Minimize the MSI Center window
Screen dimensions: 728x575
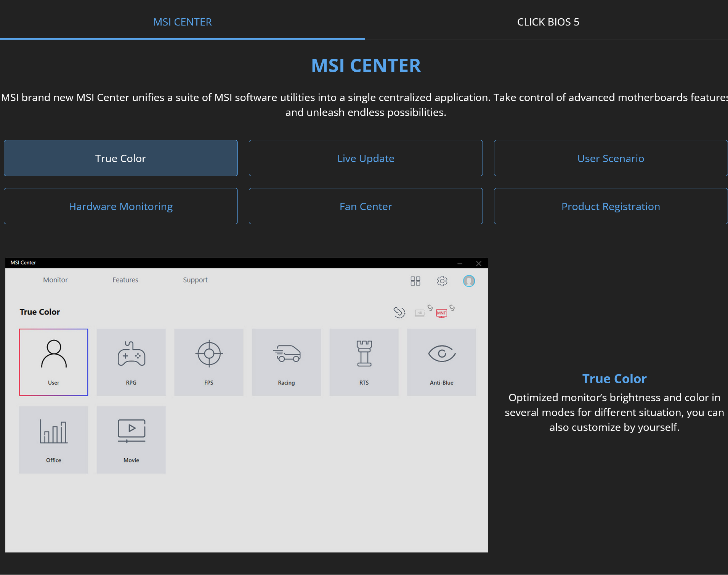click(x=460, y=263)
